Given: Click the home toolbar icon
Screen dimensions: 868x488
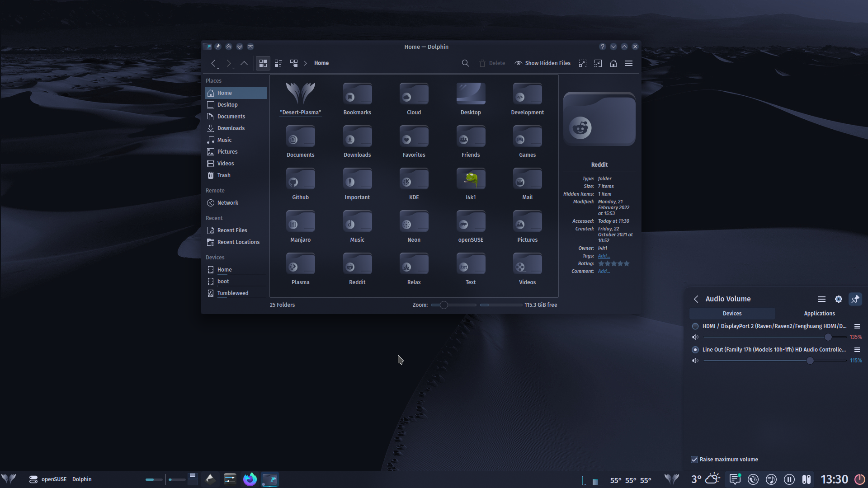Looking at the screenshot, I should [613, 63].
